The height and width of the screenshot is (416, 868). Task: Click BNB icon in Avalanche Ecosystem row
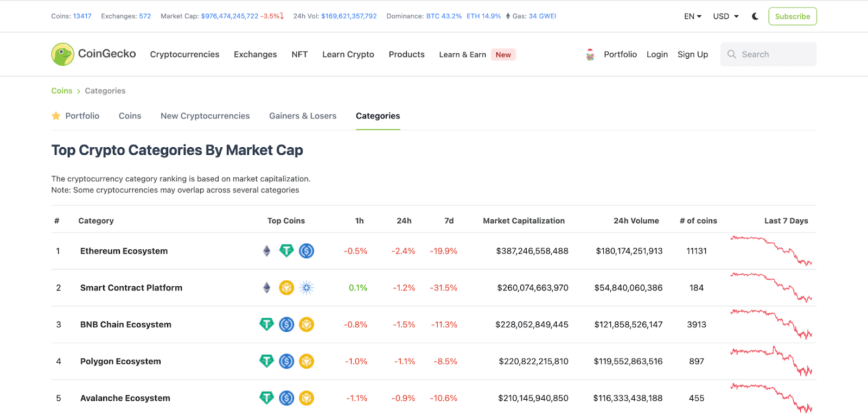307,398
